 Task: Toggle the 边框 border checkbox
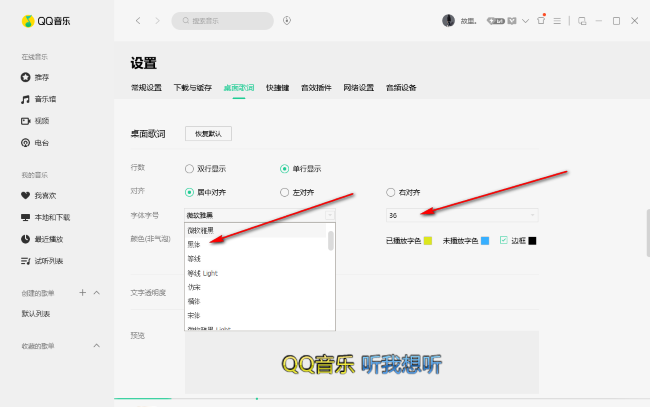click(504, 240)
